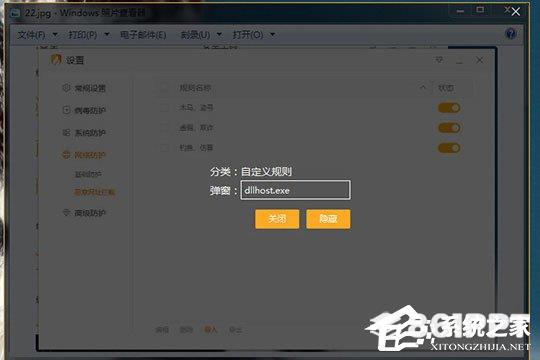Click the Huorong logo beside 设置 title
Image resolution: width=540 pixels, height=360 pixels.
pos(56,60)
